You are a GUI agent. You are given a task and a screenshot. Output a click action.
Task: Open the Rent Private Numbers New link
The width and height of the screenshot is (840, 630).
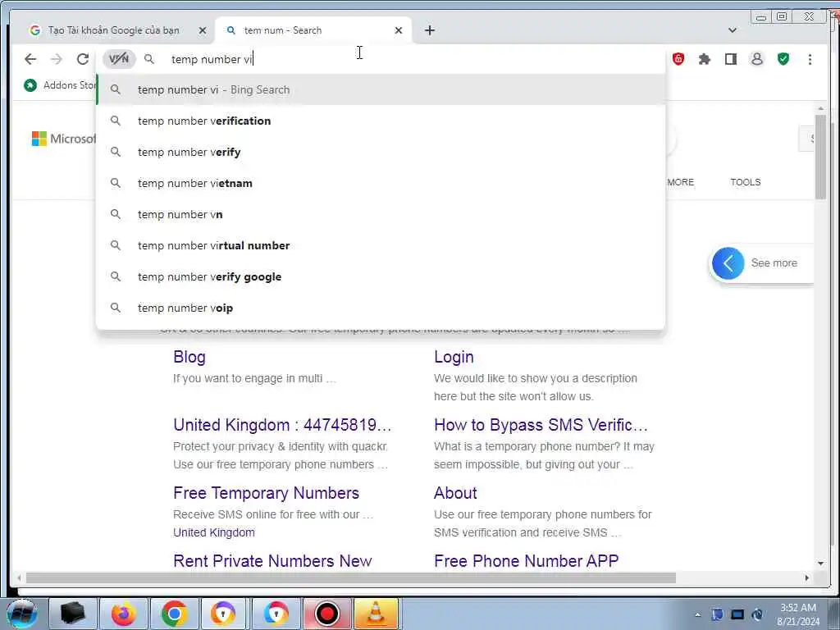272,561
